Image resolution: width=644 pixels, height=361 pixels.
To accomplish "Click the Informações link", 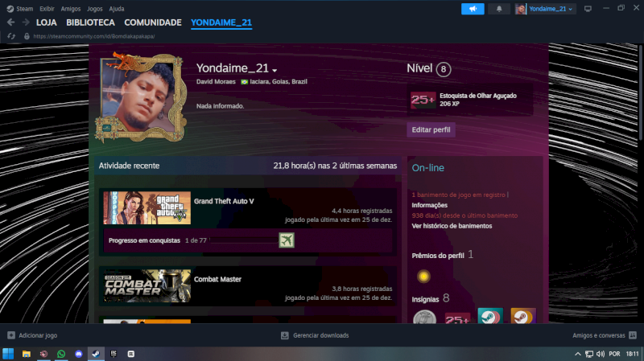I will point(430,205).
